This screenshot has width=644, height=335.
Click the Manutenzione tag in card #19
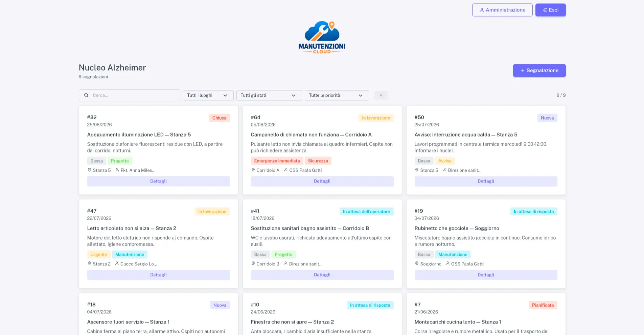pyautogui.click(x=453, y=255)
